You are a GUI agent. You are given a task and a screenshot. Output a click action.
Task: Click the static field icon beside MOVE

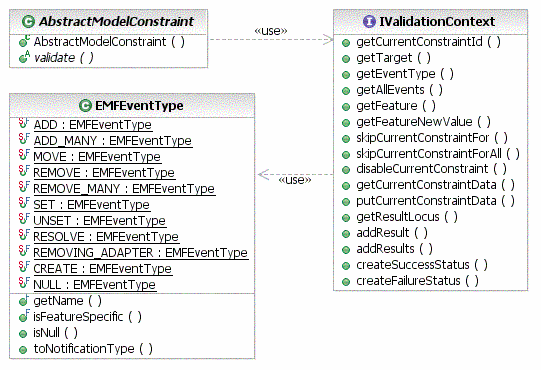click(24, 155)
